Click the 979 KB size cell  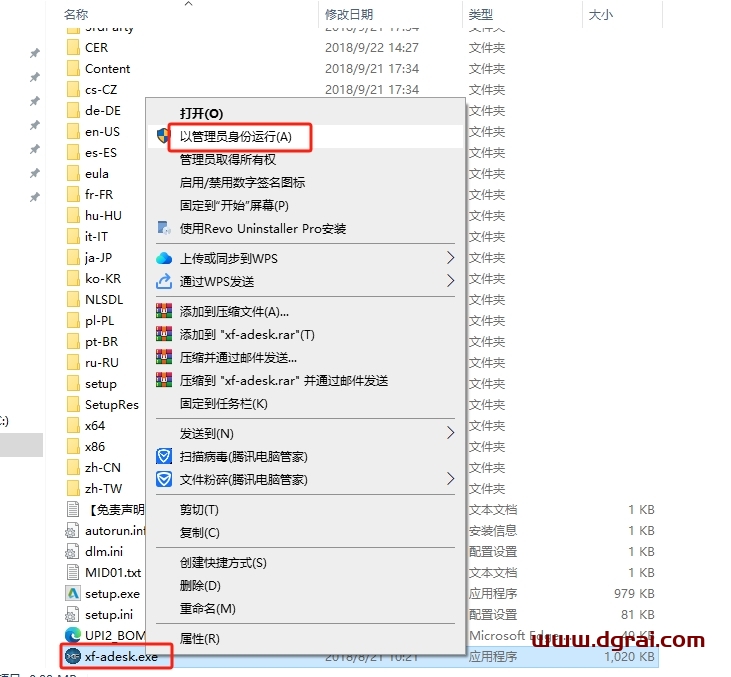pos(634,594)
